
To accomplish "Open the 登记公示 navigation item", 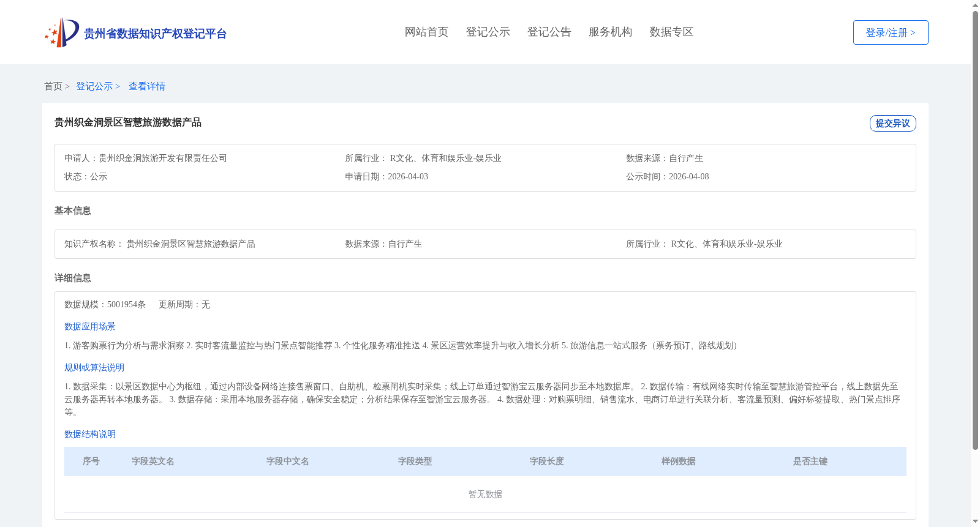I will click(x=488, y=32).
